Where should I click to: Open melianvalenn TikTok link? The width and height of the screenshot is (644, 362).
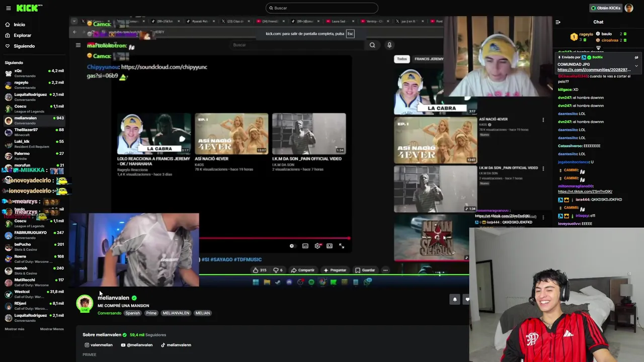(x=176, y=345)
